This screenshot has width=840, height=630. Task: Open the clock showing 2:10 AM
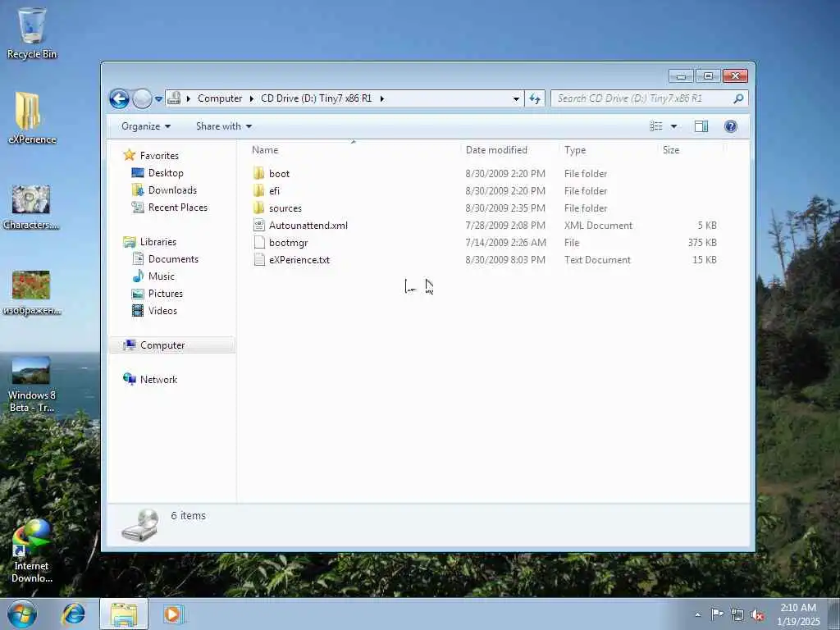798,614
